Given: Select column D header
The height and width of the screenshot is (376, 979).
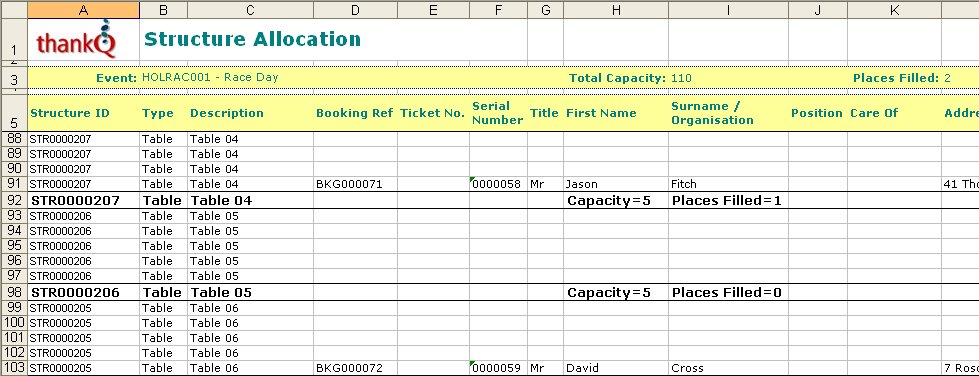Looking at the screenshot, I should 355,9.
